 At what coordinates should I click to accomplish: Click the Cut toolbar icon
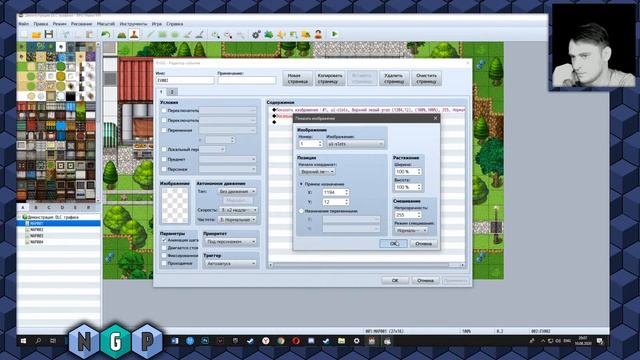point(65,35)
